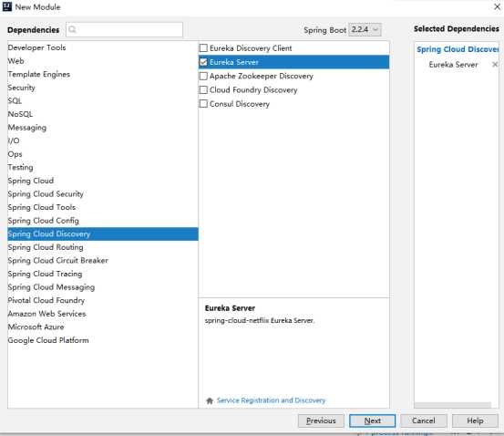Close the New Module dialog
504x436 pixels.
497,6
